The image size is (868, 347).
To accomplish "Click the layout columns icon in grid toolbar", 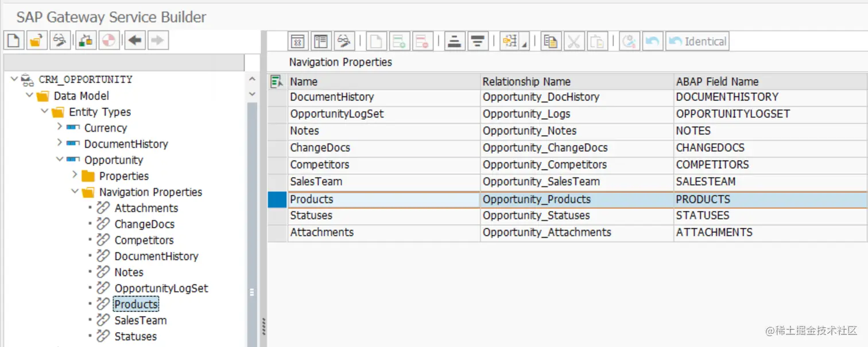I will coord(321,41).
